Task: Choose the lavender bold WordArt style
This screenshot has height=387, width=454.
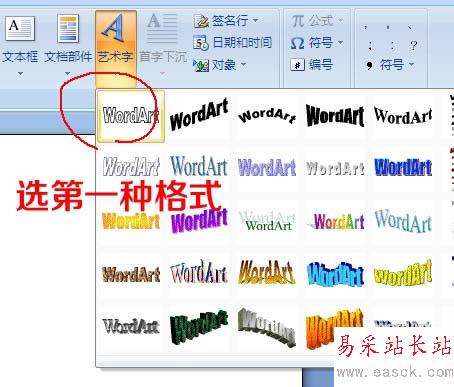Action: [x=267, y=167]
